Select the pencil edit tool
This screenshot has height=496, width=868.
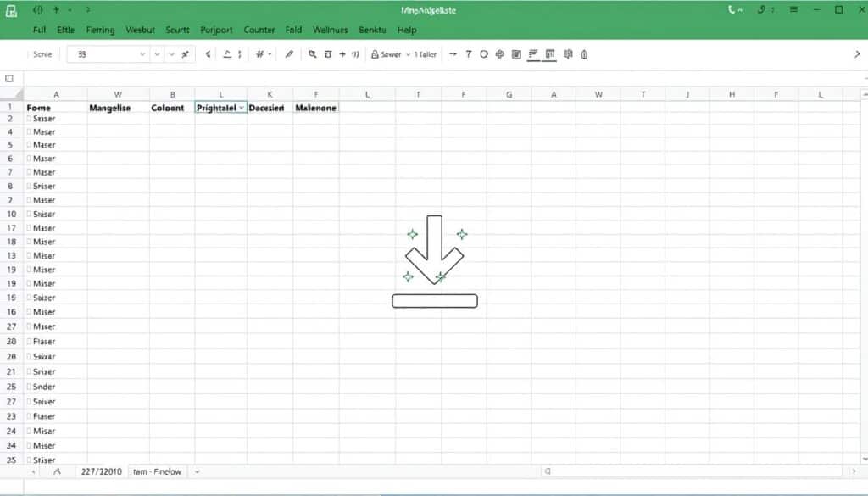[x=289, y=54]
